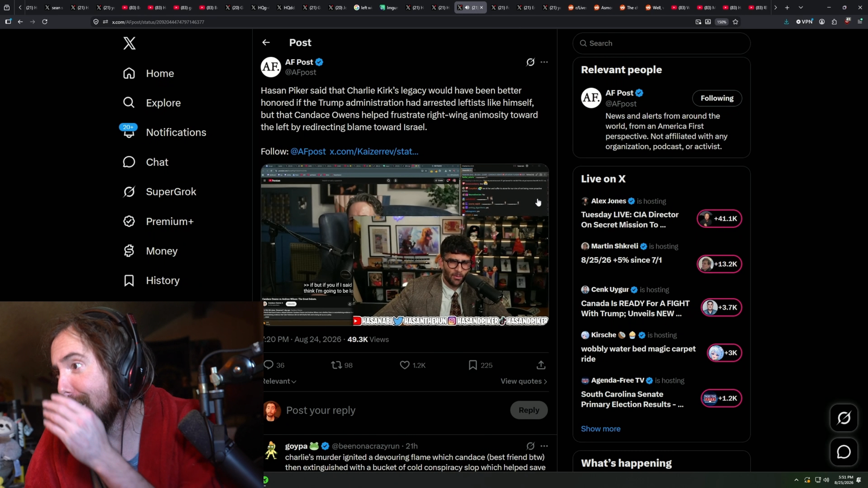Share the post via the share icon

pos(541,365)
